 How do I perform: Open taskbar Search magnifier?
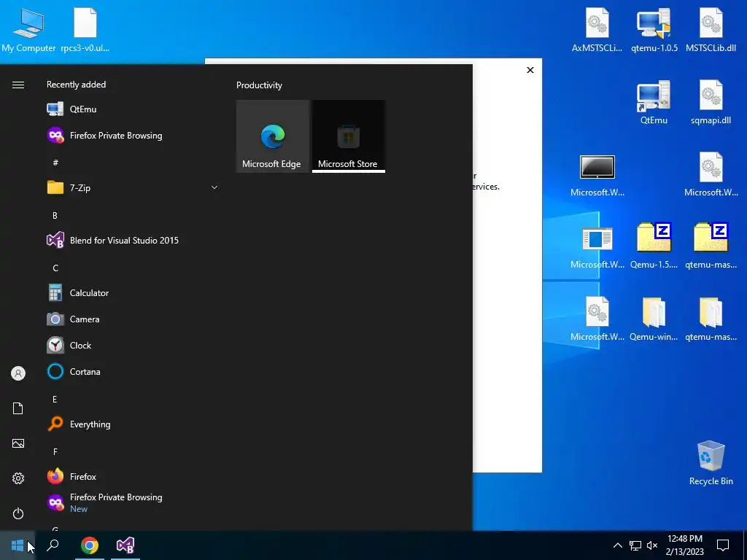[53, 545]
